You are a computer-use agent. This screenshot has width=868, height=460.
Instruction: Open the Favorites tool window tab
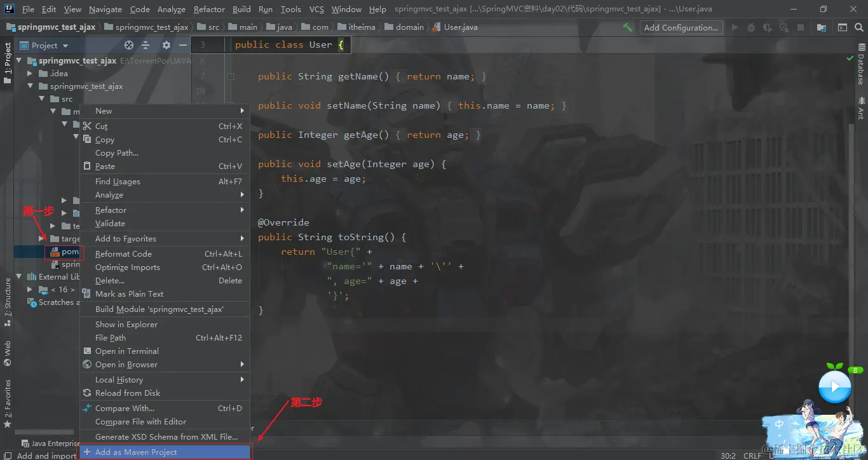[8, 403]
